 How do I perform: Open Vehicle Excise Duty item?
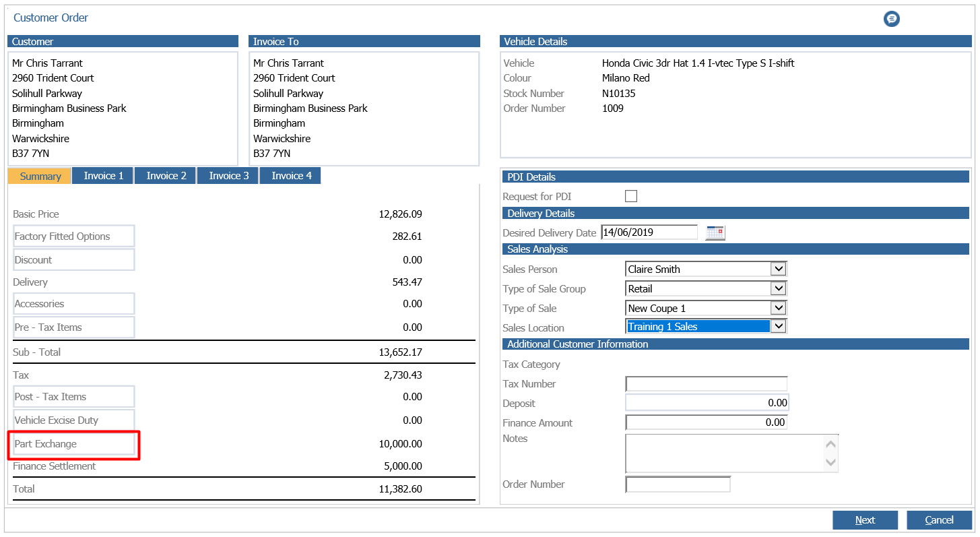click(x=74, y=420)
